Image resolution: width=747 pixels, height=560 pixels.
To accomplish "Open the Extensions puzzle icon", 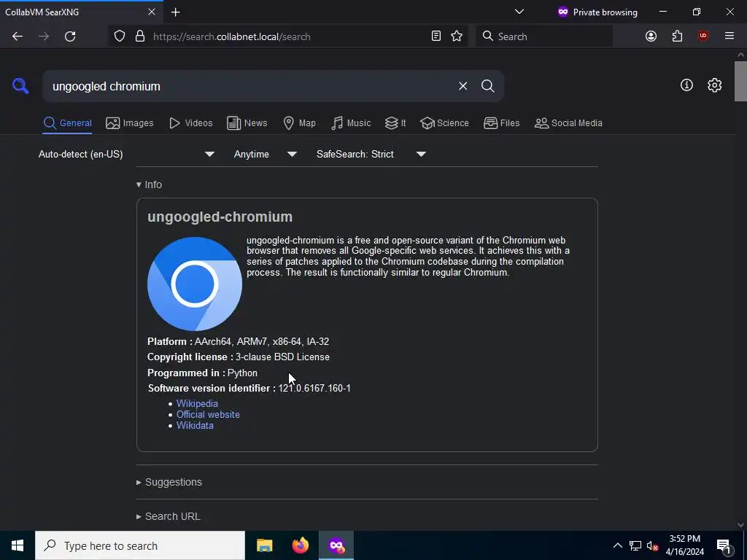I will pyautogui.click(x=677, y=36).
